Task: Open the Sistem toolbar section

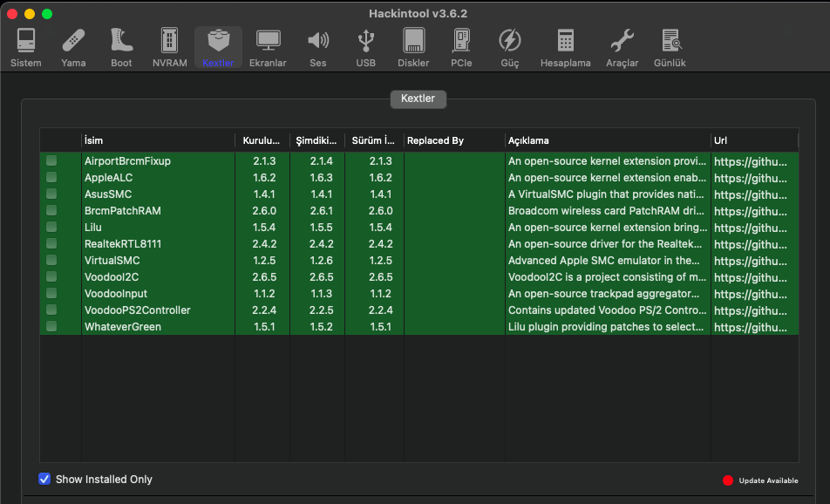Action: tap(25, 47)
